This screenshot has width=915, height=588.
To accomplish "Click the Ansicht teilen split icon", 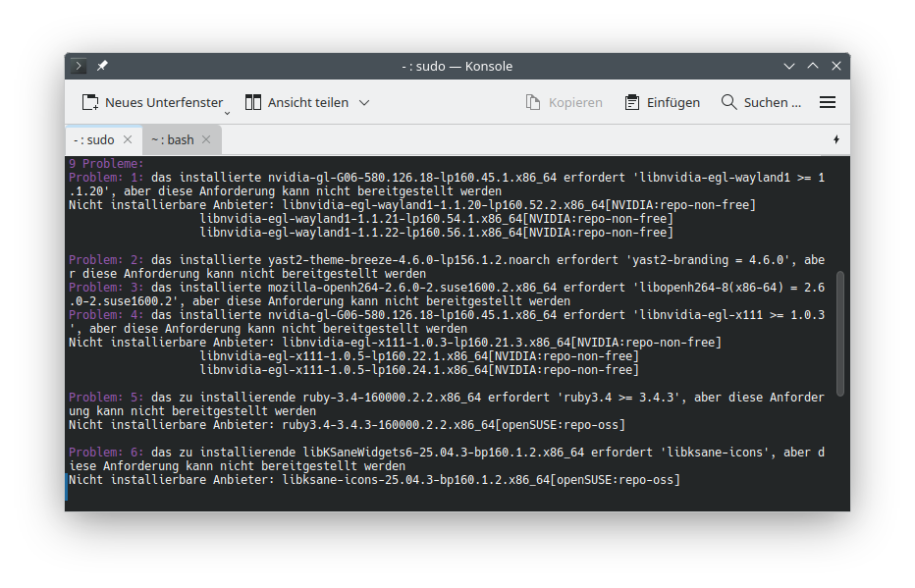I will click(x=253, y=102).
